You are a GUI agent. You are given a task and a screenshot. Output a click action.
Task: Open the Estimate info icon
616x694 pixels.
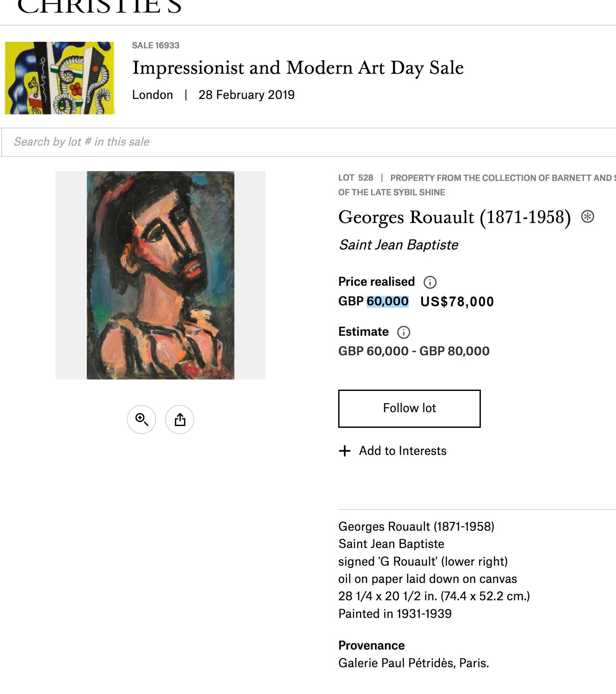[x=403, y=332]
